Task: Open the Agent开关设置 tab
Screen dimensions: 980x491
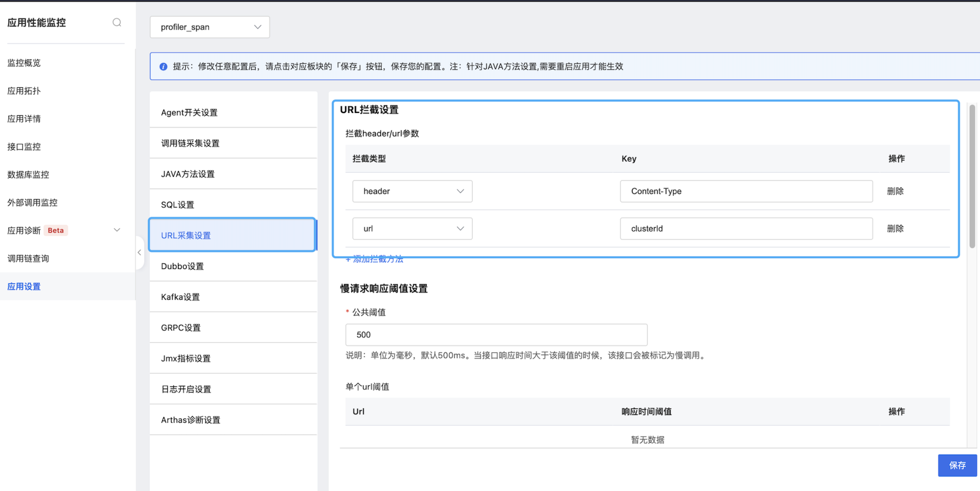Action: click(189, 112)
